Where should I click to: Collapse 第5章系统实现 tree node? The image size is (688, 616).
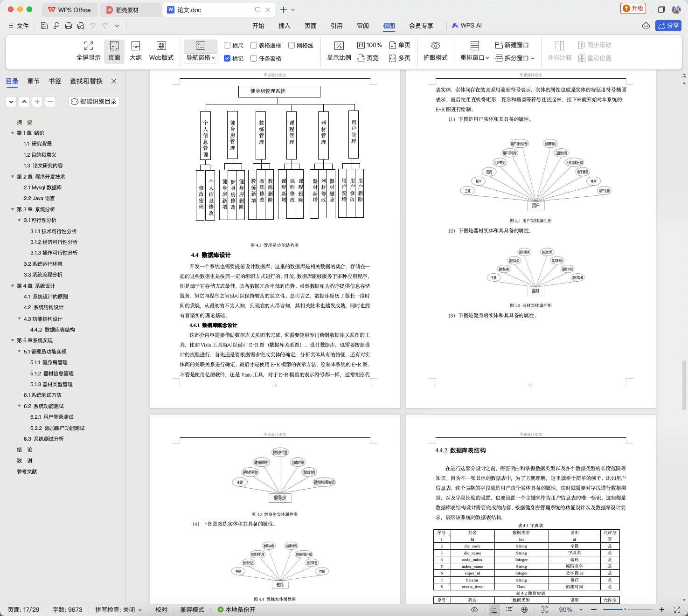coord(13,340)
